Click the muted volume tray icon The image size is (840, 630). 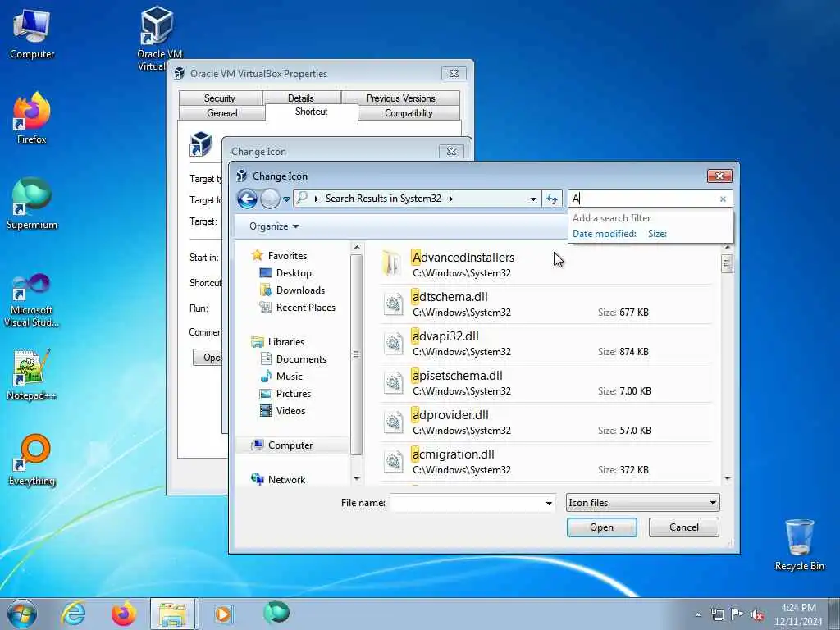click(x=757, y=614)
